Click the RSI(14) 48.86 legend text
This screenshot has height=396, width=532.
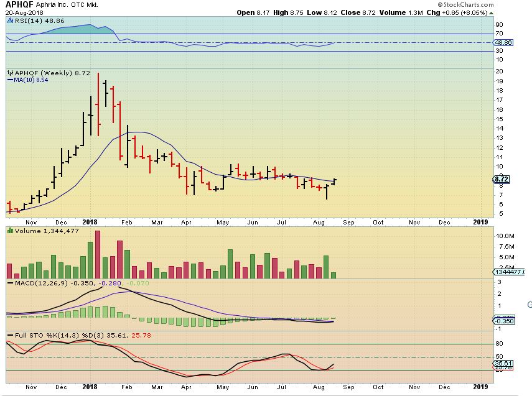pos(39,21)
